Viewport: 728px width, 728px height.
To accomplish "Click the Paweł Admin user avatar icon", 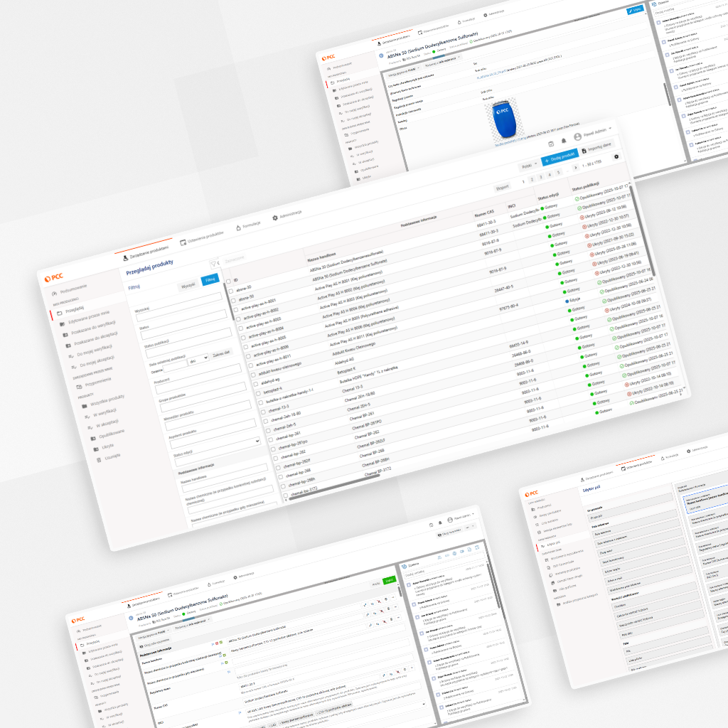I will [577, 137].
